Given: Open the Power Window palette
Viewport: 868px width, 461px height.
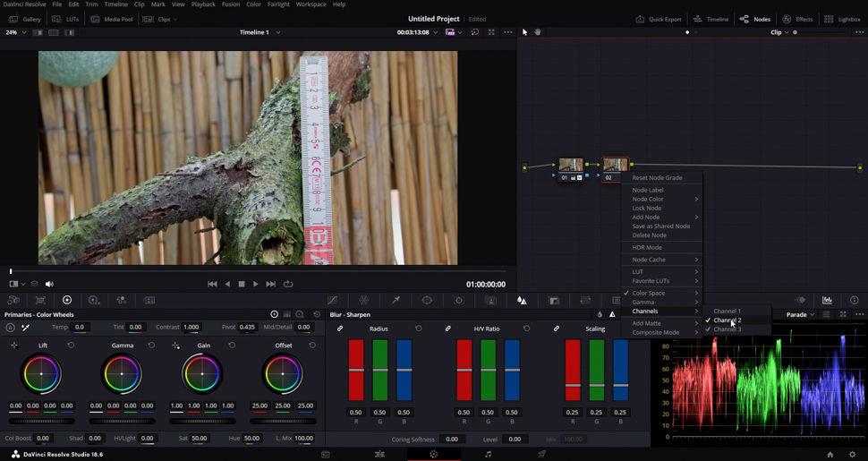Looking at the screenshot, I should (x=427, y=300).
